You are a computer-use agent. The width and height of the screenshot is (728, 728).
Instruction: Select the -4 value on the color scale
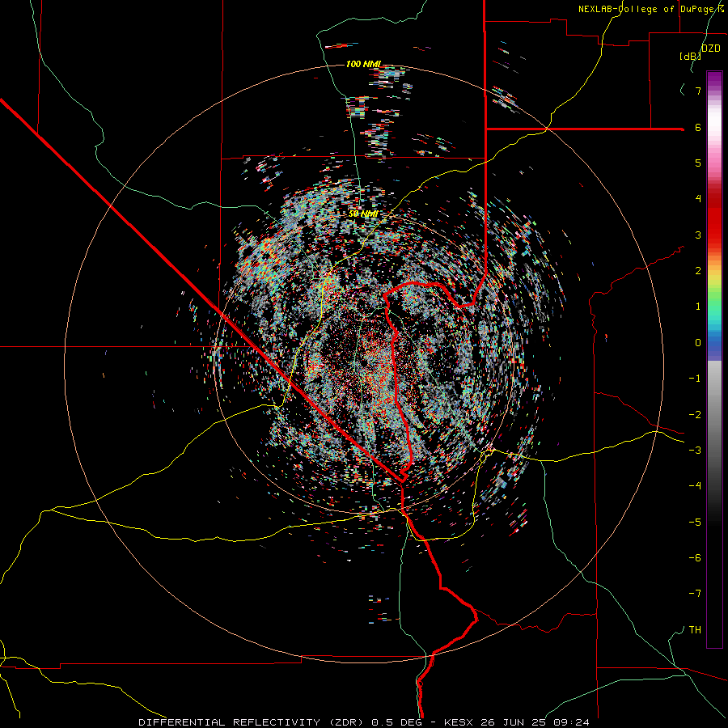(695, 486)
